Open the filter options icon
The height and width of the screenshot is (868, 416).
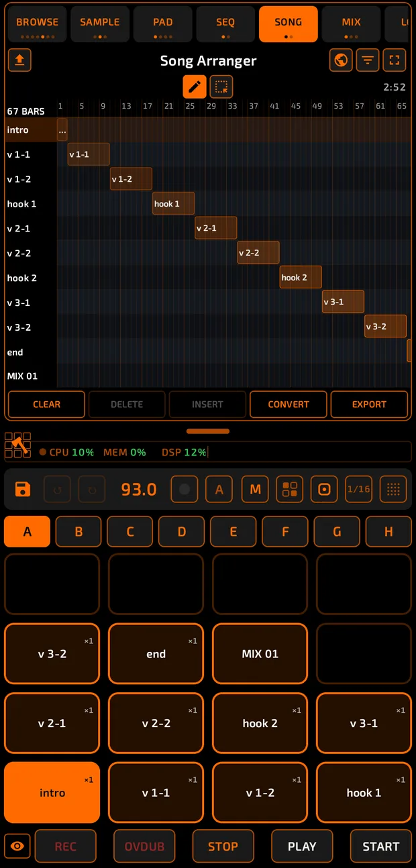(368, 60)
